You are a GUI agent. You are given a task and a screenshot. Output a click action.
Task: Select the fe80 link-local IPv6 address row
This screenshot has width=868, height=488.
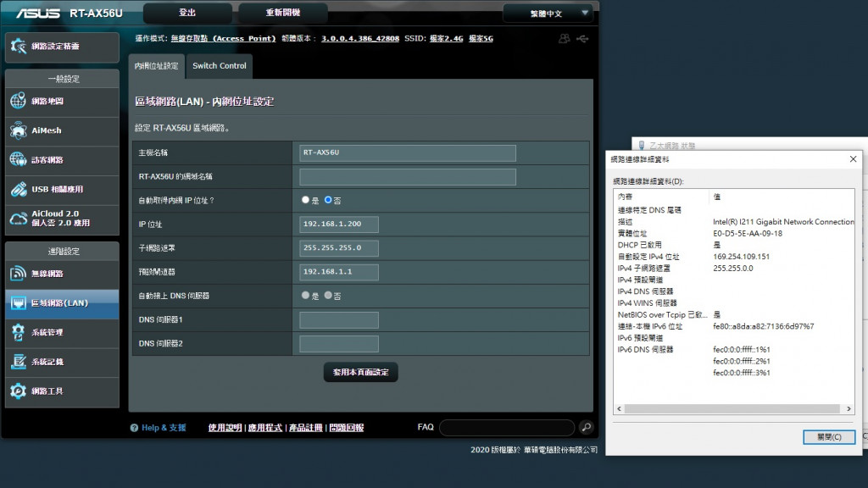[x=734, y=326]
